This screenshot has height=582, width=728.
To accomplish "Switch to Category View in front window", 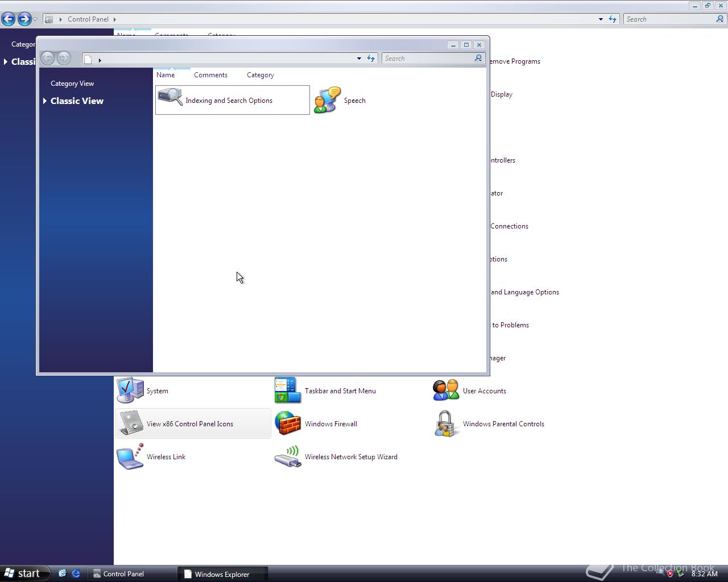I will (72, 84).
